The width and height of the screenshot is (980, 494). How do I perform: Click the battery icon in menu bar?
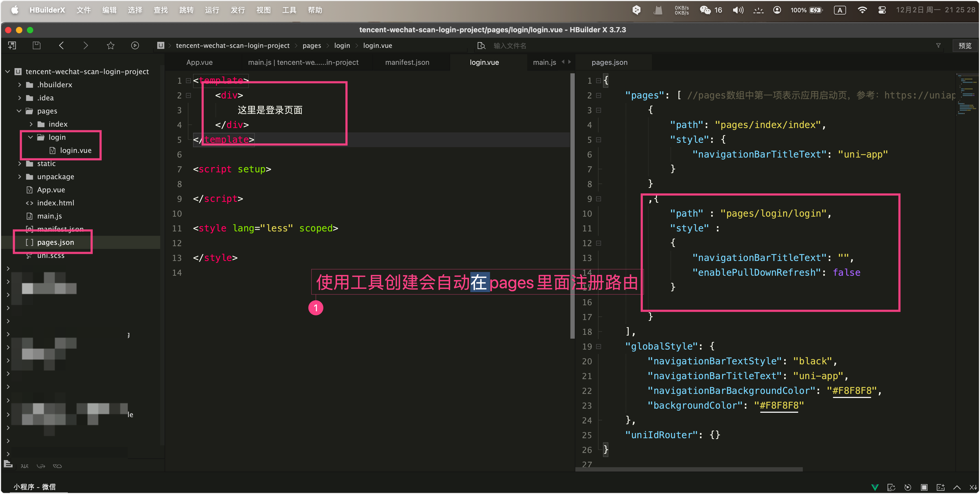coord(816,10)
